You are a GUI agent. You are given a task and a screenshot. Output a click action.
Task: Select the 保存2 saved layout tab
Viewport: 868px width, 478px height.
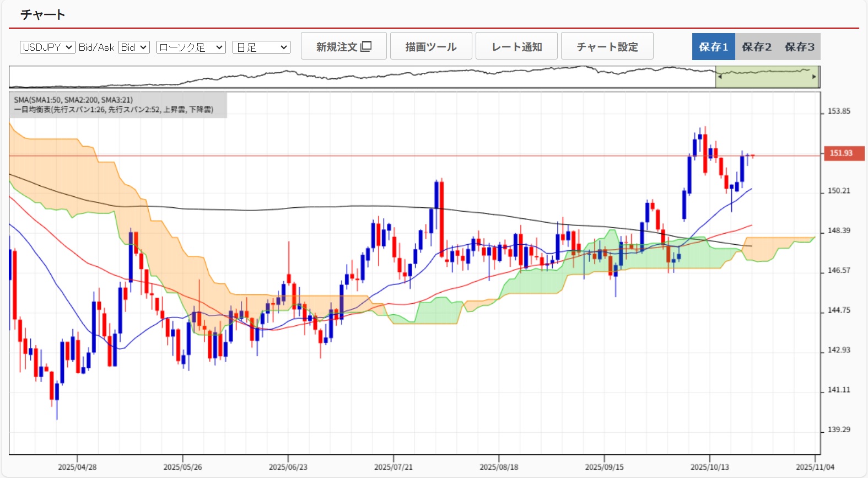click(x=756, y=47)
